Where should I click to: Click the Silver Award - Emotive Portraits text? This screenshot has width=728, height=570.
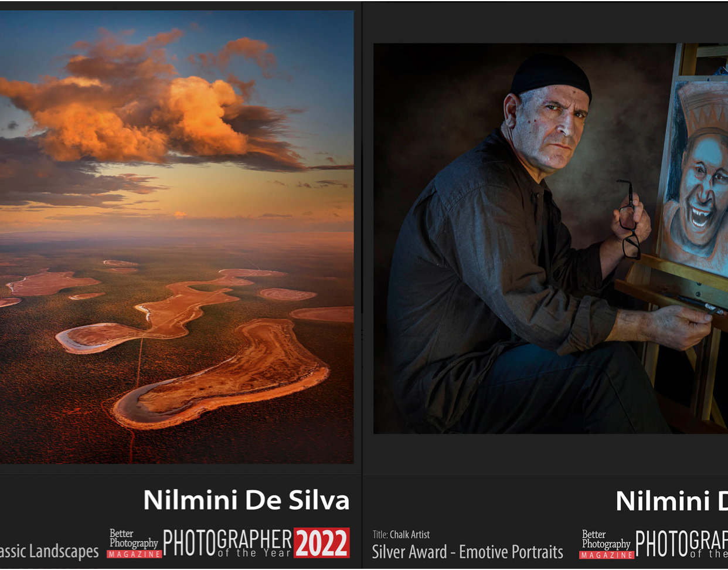pyautogui.click(x=467, y=552)
